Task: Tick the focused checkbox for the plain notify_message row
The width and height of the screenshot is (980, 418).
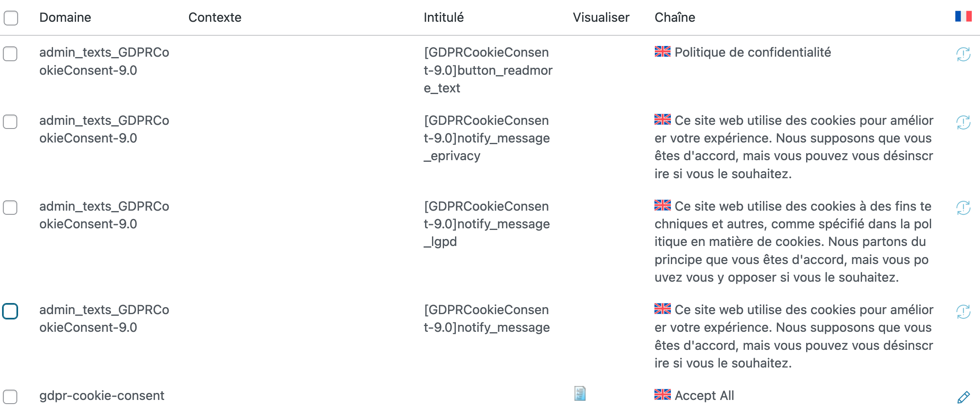Action: coord(10,311)
